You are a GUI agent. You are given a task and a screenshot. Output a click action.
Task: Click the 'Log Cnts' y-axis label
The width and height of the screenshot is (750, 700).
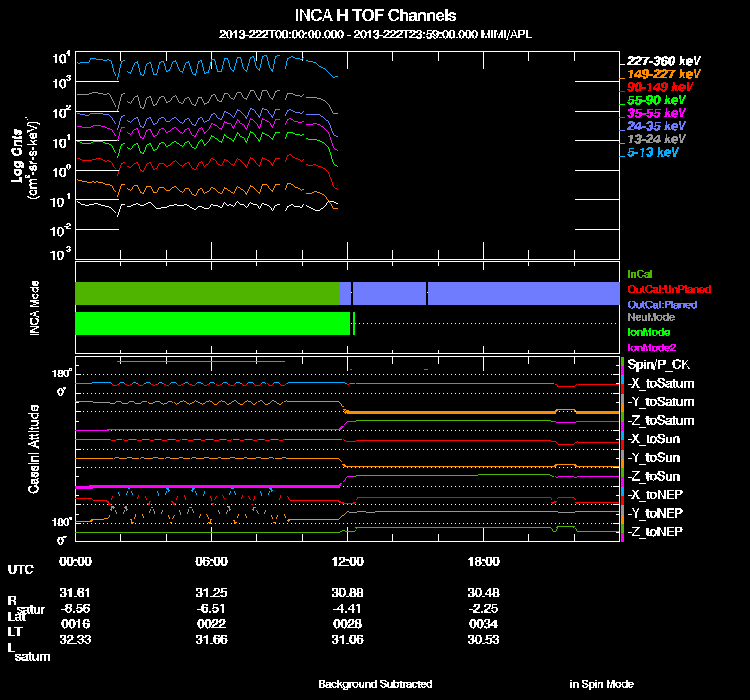[x=18, y=156]
